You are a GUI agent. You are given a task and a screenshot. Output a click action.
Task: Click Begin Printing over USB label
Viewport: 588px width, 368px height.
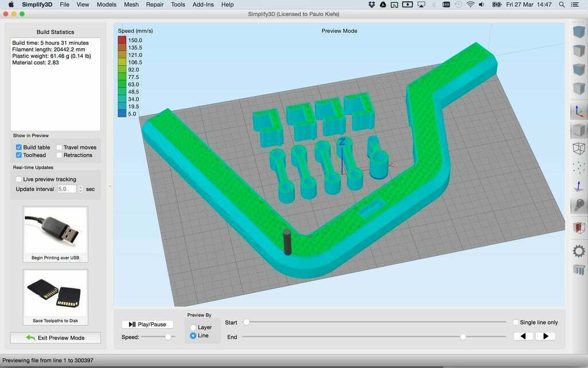pos(56,258)
